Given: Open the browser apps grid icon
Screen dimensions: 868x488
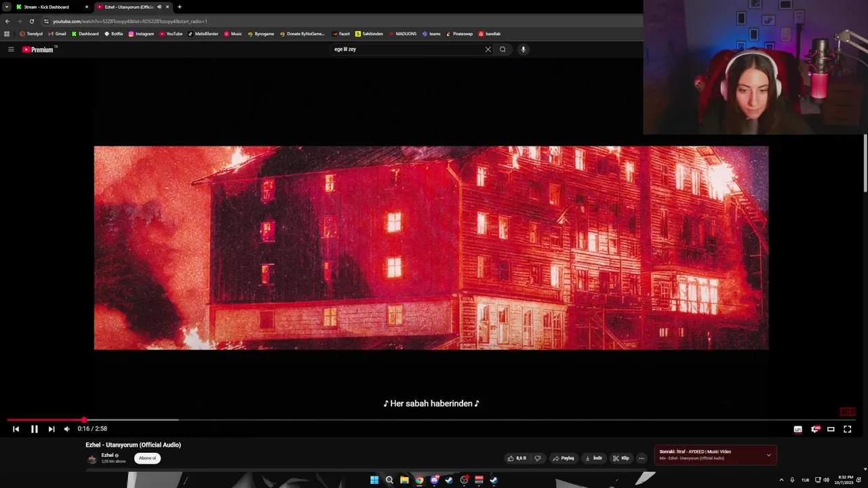Looking at the screenshot, I should [x=7, y=34].
